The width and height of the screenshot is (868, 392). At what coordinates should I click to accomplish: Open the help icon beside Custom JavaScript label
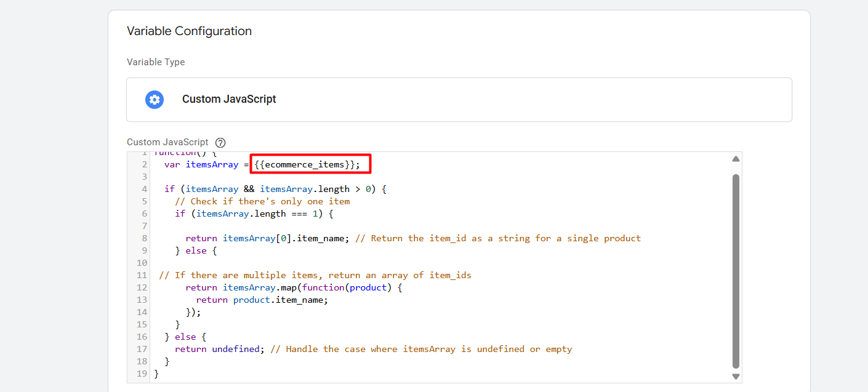[220, 143]
